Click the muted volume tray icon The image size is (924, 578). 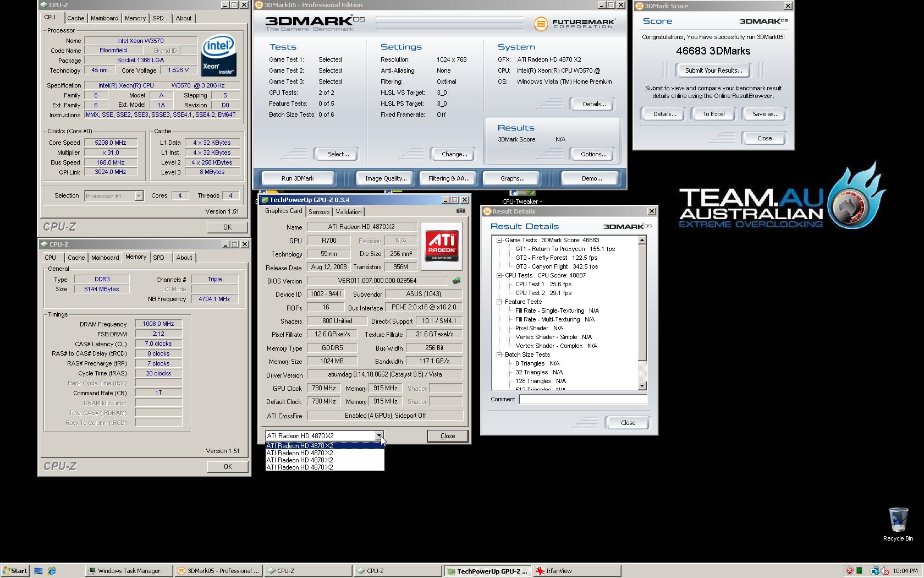point(885,571)
